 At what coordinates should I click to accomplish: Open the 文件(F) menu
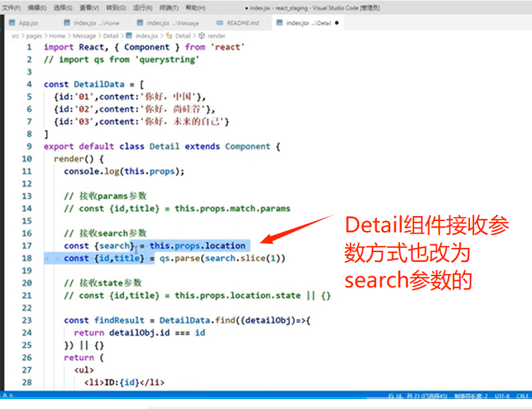pos(11,8)
